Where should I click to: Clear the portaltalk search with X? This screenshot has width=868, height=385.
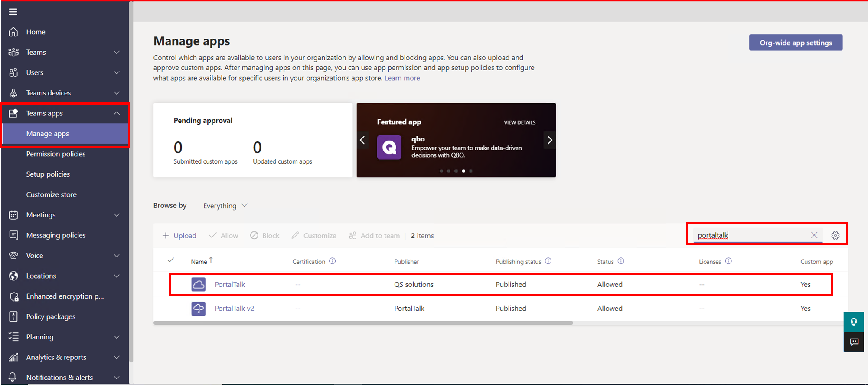point(814,235)
